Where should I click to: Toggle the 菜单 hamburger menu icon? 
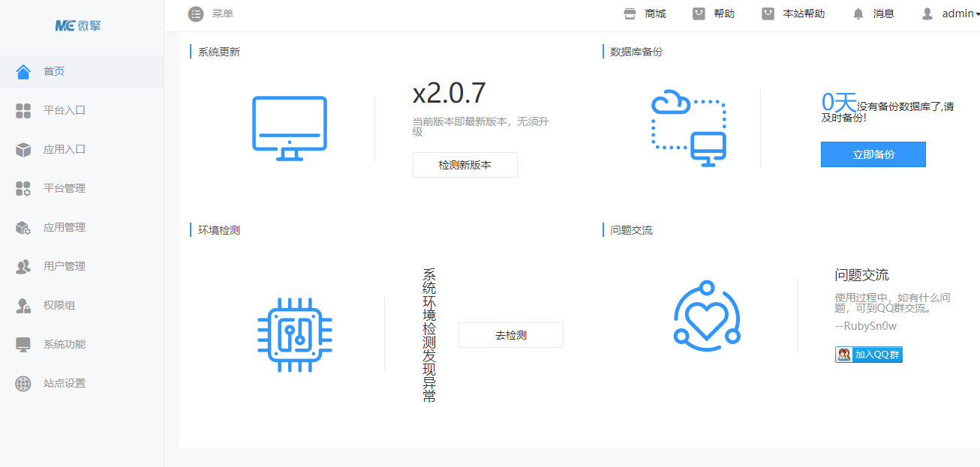tap(196, 13)
